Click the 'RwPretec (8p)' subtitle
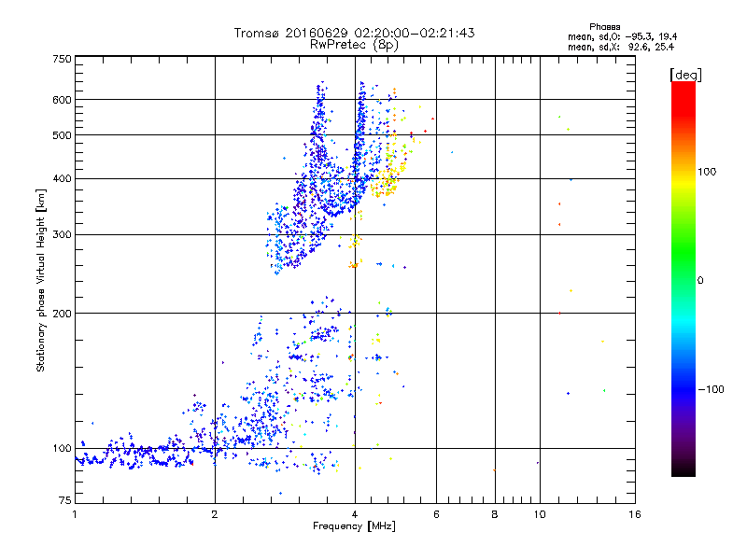 pos(354,45)
